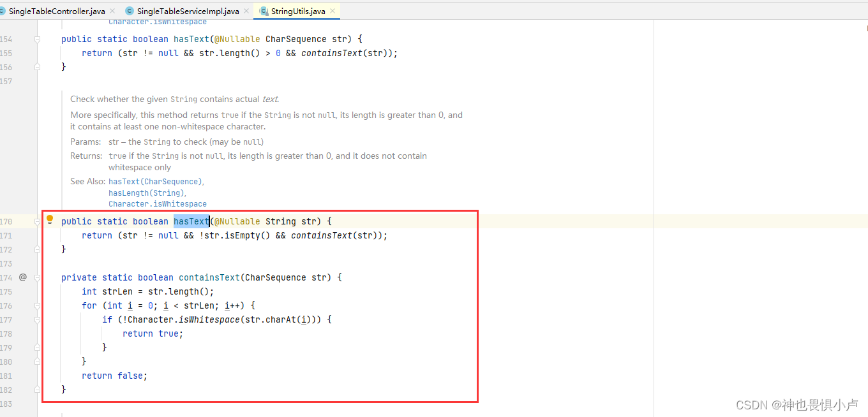Click the fold end marker at line 182
The width and height of the screenshot is (868, 417).
[x=37, y=390]
